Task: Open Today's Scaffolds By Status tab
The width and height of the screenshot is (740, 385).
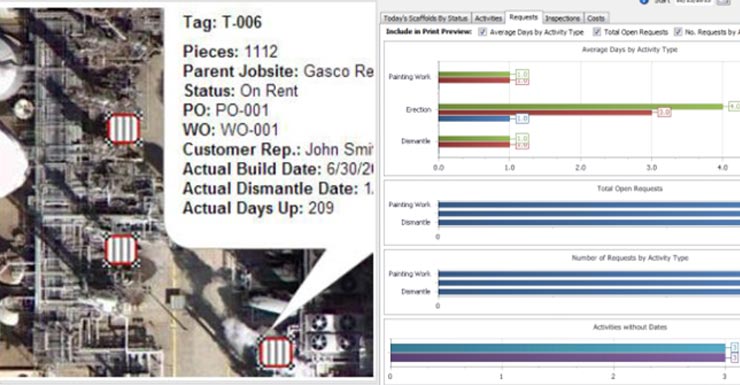Action: click(426, 18)
